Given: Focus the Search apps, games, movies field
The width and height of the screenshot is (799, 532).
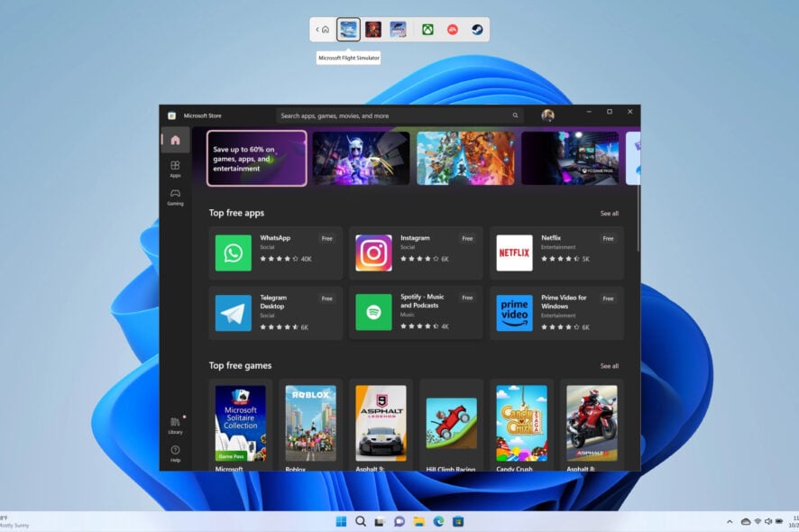Looking at the screenshot, I should tap(400, 115).
